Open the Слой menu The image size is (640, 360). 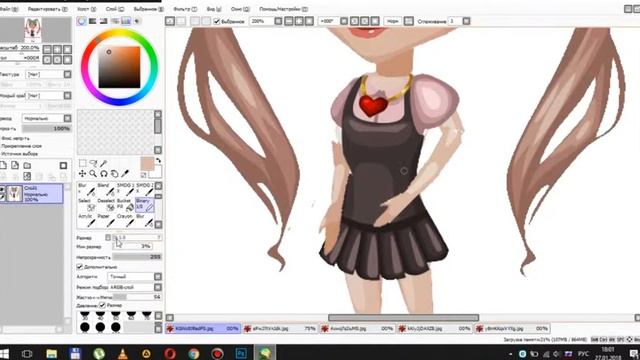tap(115, 9)
